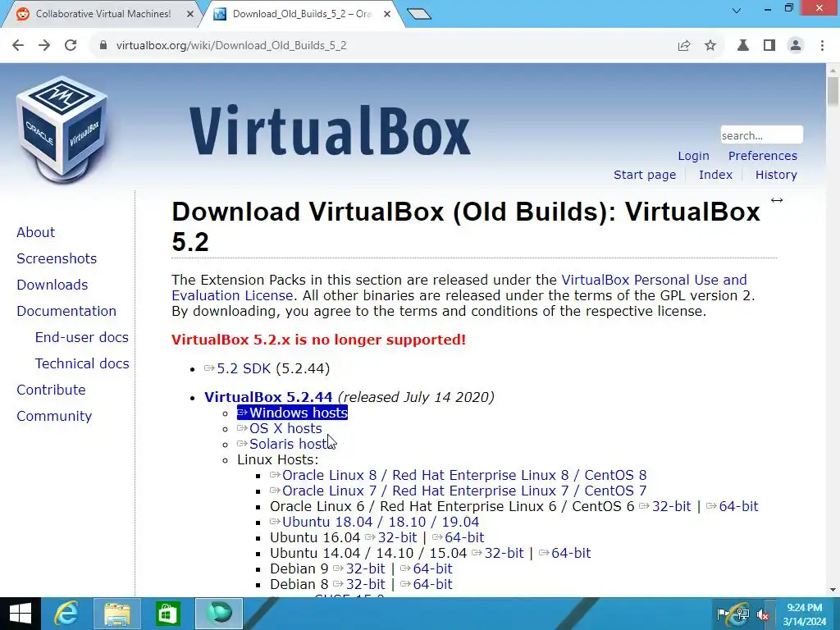Viewport: 840px width, 630px height.
Task: Open the Windows Store taskbar icon
Action: click(x=167, y=614)
